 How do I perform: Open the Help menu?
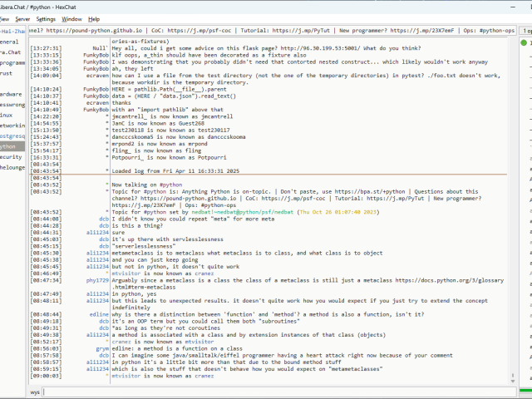(x=94, y=18)
